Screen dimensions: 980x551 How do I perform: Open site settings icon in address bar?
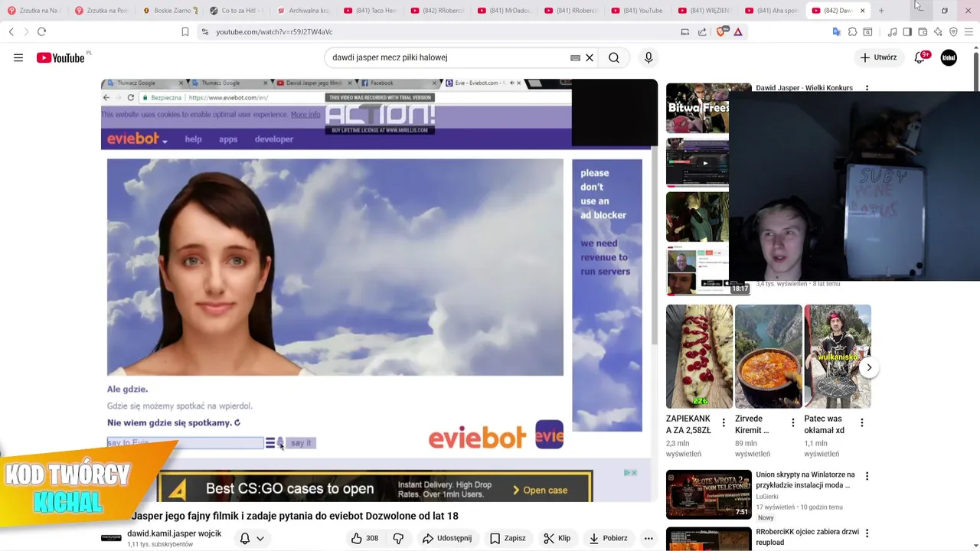click(x=204, y=31)
